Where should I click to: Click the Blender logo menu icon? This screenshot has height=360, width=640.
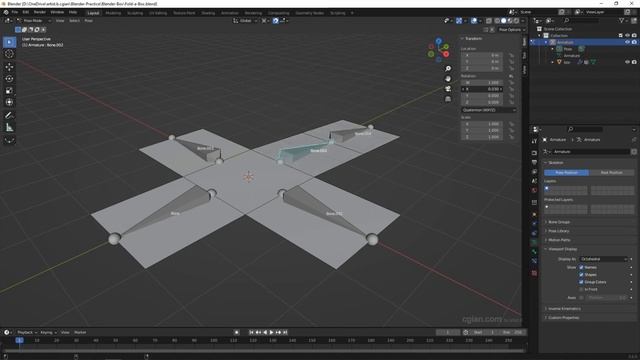point(6,12)
